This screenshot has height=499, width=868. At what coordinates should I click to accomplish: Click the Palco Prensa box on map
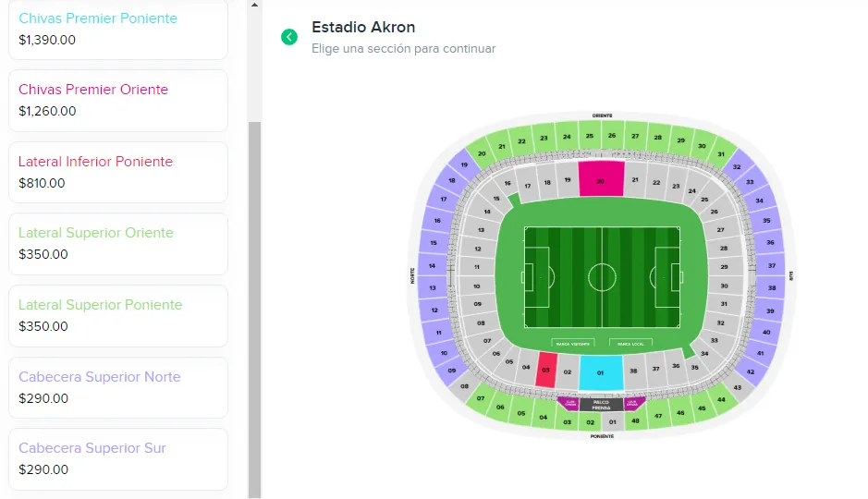tap(601, 404)
